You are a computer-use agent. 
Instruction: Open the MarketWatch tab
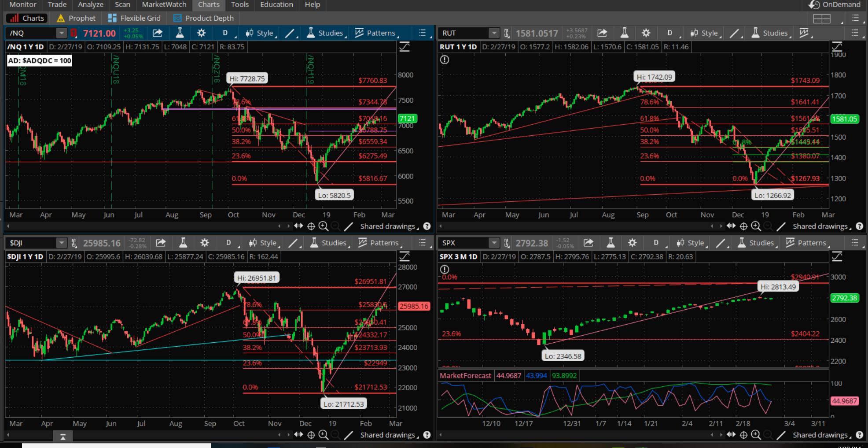(164, 4)
